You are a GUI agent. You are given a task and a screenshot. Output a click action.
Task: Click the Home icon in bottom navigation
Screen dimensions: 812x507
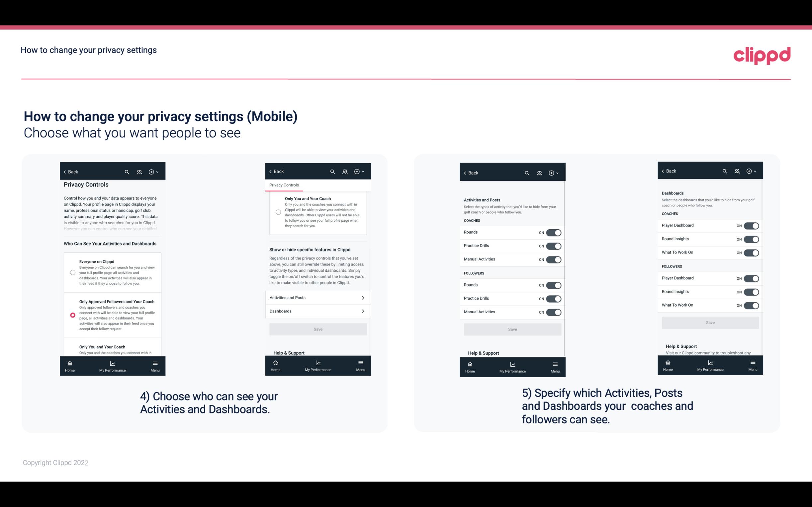point(69,363)
